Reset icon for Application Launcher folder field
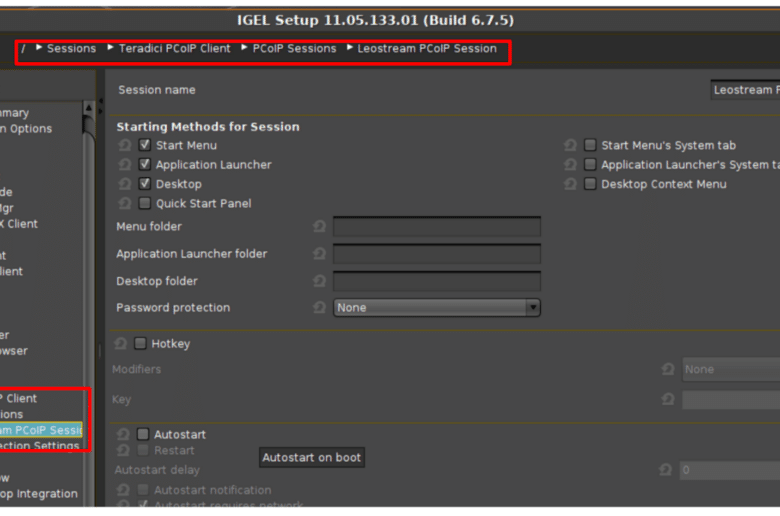This screenshot has height=516, width=780. [x=319, y=254]
